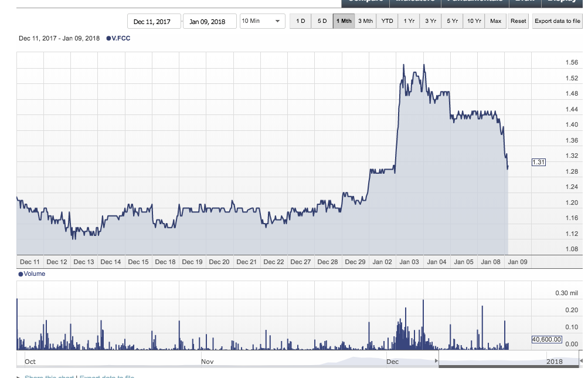Click the Volume legend dot marker
The image size is (588, 378).
click(x=21, y=274)
